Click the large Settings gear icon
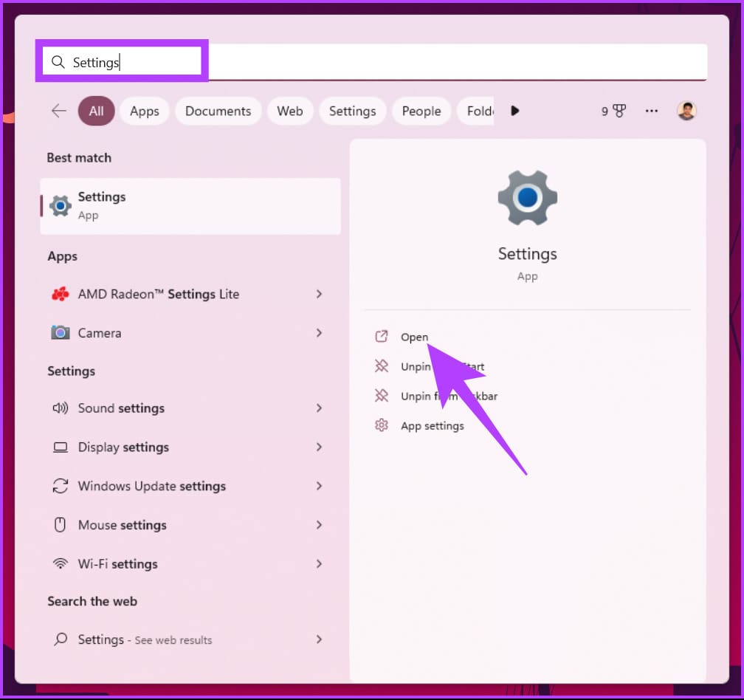This screenshot has height=700, width=744. coord(527,197)
